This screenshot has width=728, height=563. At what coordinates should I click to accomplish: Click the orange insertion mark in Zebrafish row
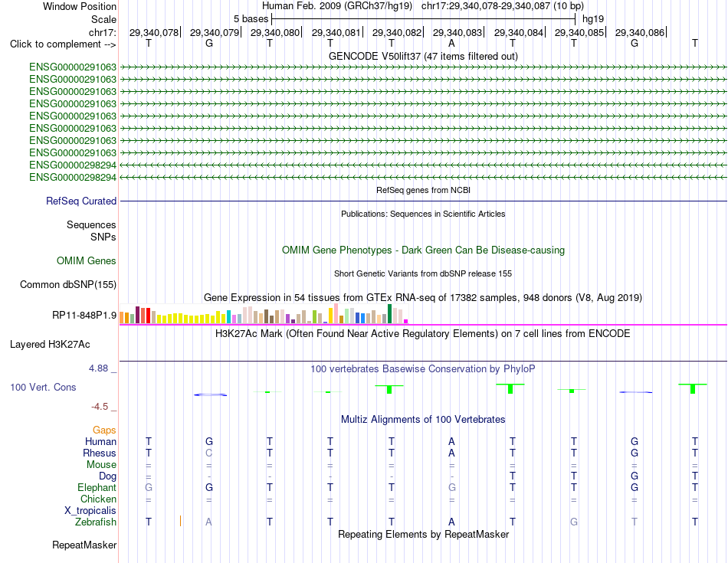(x=180, y=521)
